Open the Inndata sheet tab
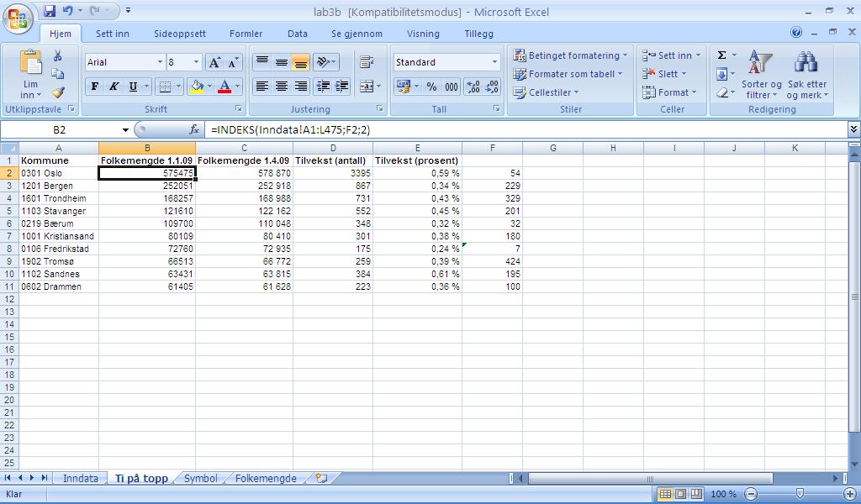861x504 pixels. [80, 478]
